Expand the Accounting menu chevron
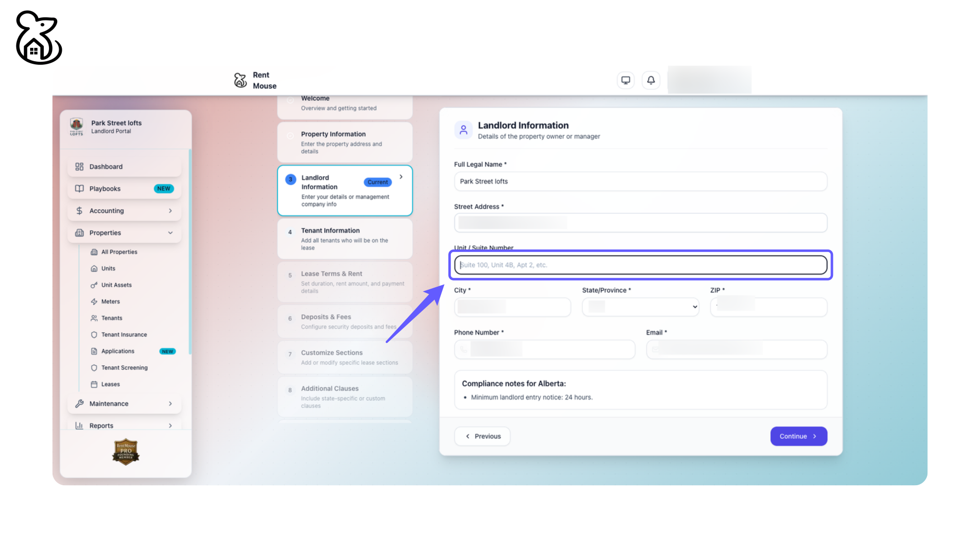The width and height of the screenshot is (980, 551). coord(170,211)
